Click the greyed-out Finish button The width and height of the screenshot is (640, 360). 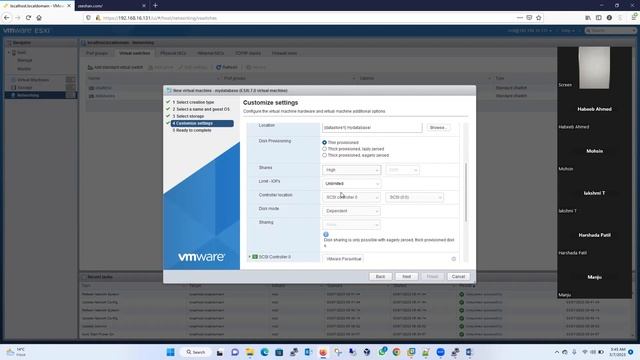pyautogui.click(x=432, y=277)
